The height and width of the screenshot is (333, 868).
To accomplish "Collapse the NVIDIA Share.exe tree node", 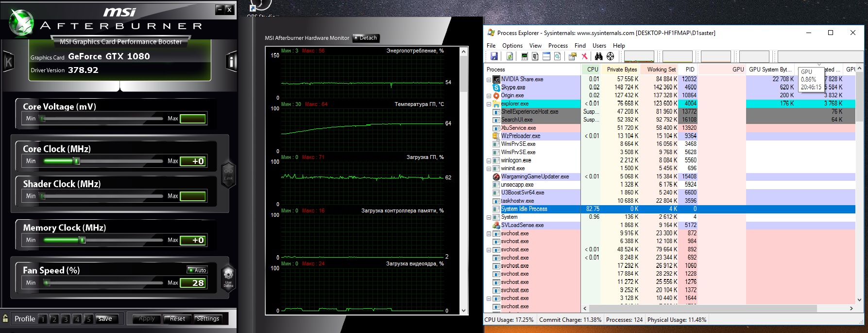I will (489, 79).
